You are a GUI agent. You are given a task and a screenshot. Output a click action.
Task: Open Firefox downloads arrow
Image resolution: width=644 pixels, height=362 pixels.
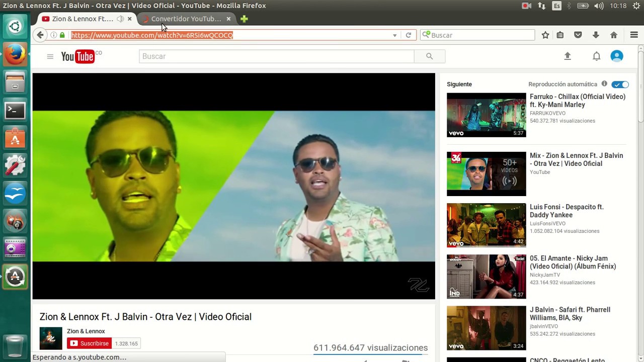coord(596,35)
